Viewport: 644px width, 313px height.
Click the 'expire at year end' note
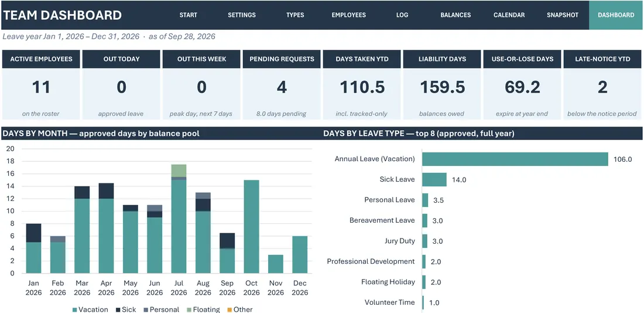pos(522,114)
